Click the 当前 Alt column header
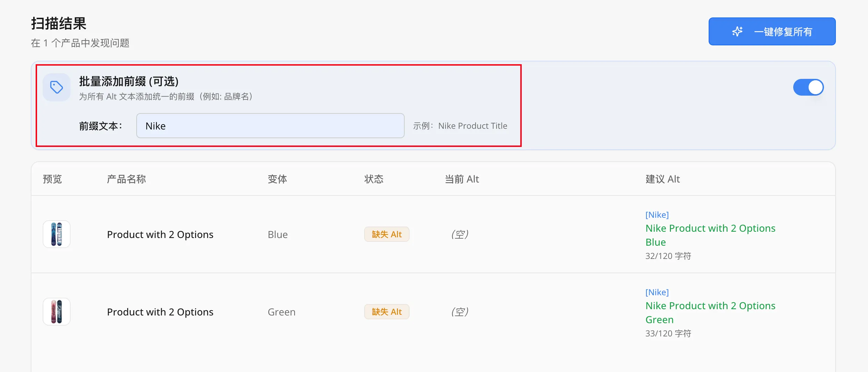 pyautogui.click(x=462, y=179)
